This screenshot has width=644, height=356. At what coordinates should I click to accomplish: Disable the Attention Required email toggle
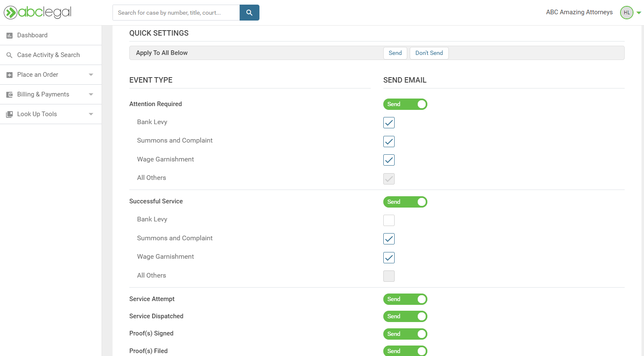(x=405, y=104)
